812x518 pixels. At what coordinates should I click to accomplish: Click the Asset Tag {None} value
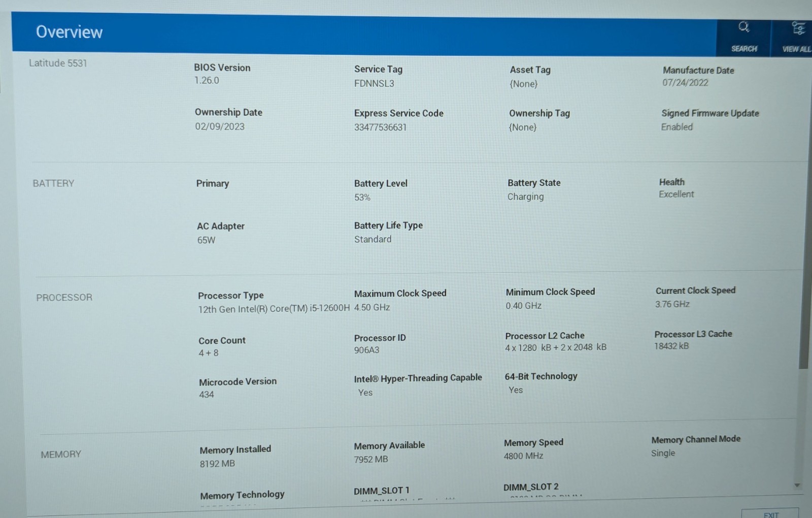pos(523,84)
